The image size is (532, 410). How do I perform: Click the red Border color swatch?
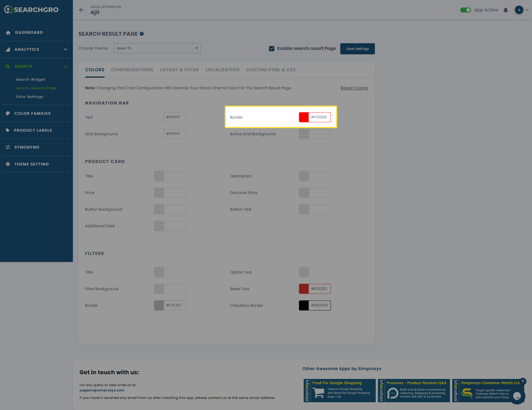click(x=304, y=117)
